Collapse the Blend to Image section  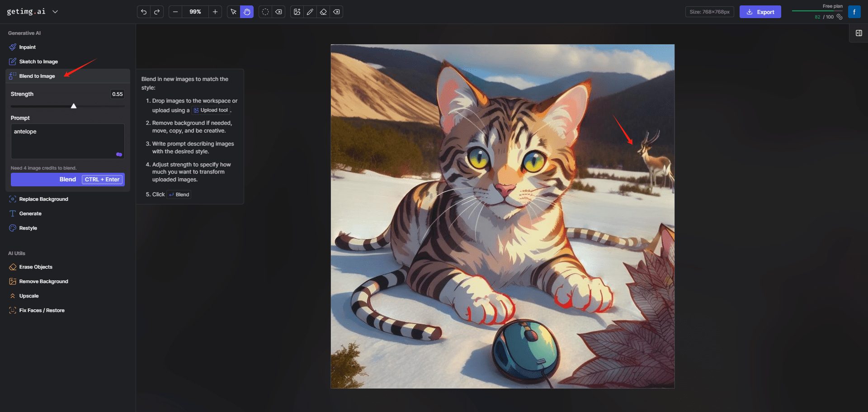37,76
